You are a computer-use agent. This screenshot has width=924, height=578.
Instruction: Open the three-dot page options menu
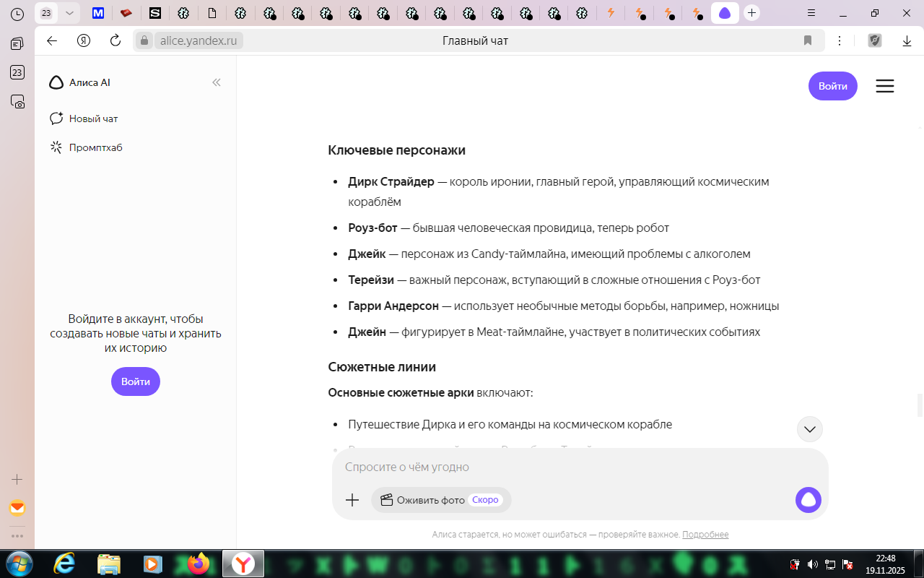(x=840, y=41)
